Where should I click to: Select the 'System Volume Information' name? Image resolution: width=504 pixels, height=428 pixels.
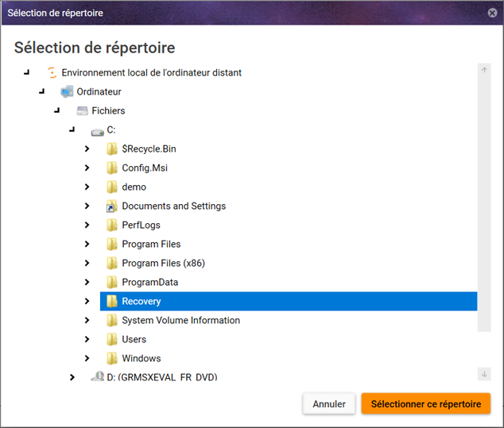point(181,321)
